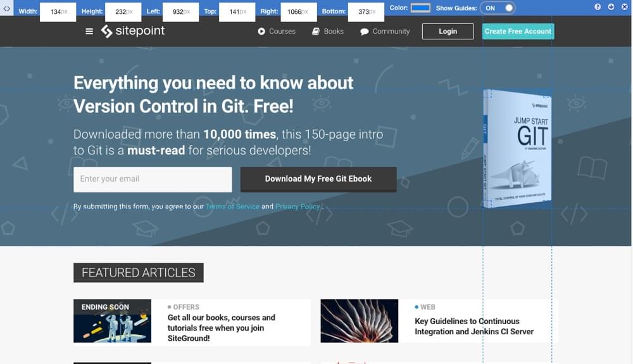Screen dimensions: 633x364
Task: Click the SitePoint logo
Action: [133, 31]
